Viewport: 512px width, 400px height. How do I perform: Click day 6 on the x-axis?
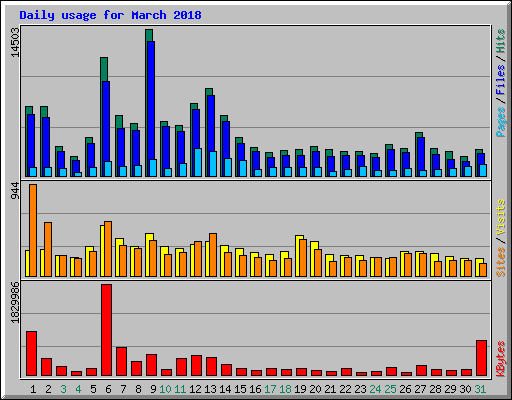click(x=108, y=389)
